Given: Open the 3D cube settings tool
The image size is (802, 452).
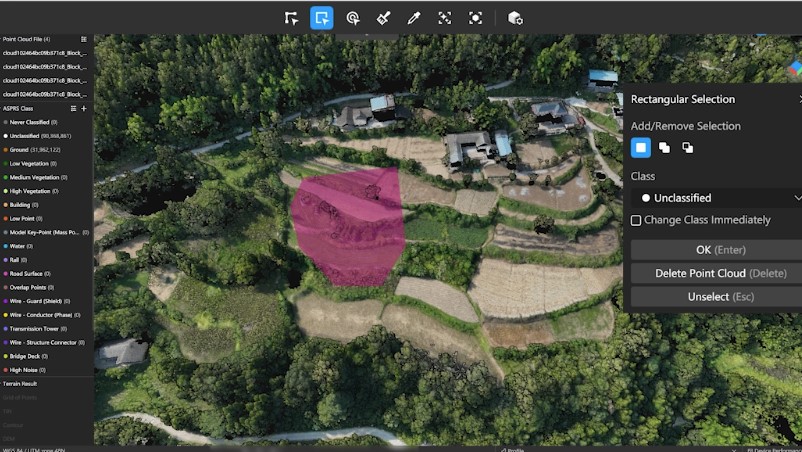Looking at the screenshot, I should pyautogui.click(x=515, y=18).
